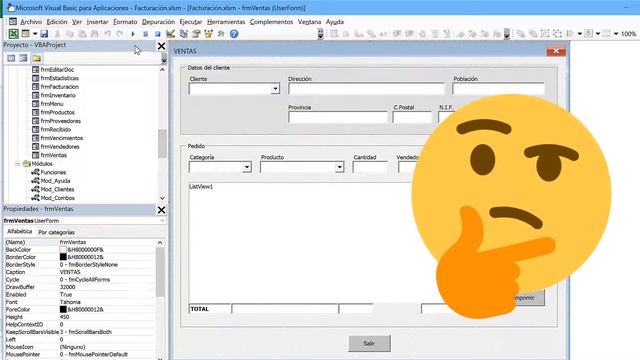Click the Undo arrow icon
Screen dimensions: 640x360
click(x=107, y=34)
